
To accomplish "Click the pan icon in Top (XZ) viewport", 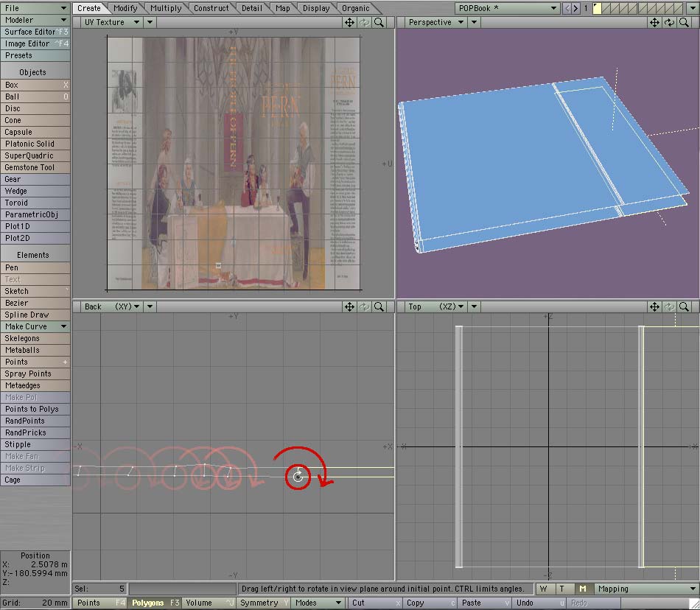I will pos(654,306).
